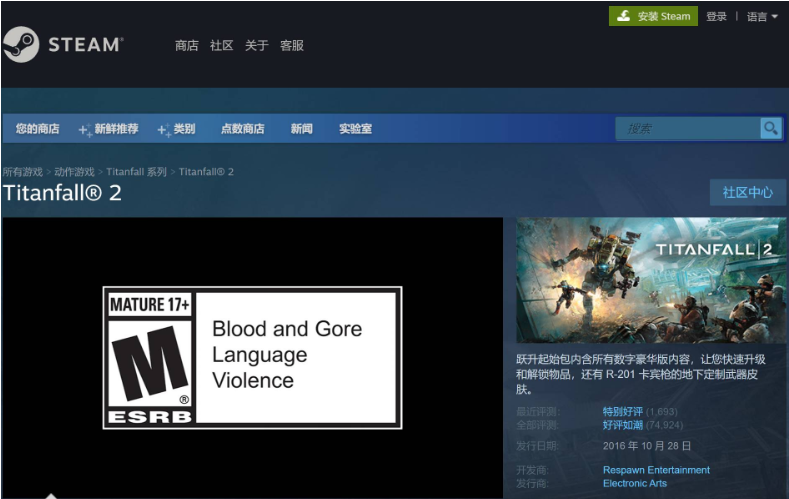Open the 语言 language dropdown
789x499 pixels.
point(761,16)
